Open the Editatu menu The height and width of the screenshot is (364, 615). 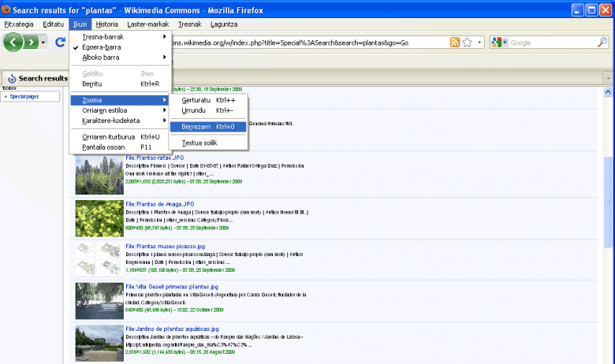click(x=54, y=24)
